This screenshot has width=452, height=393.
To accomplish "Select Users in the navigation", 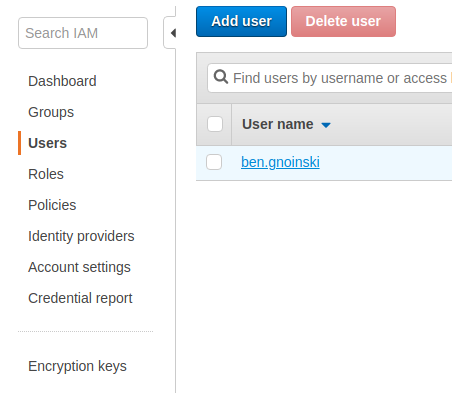I will coord(48,143).
